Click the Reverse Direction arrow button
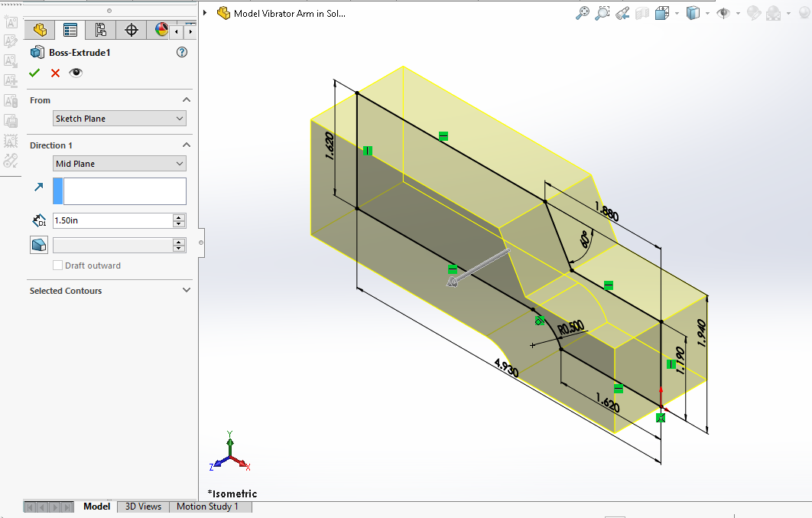812x518 pixels. coord(39,187)
